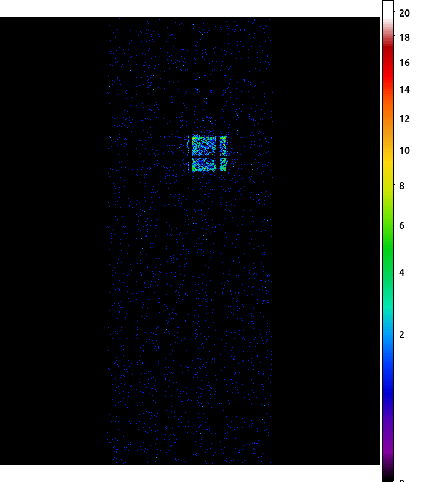Click the colorbar label "8"
448x482 pixels.
coord(401,186)
